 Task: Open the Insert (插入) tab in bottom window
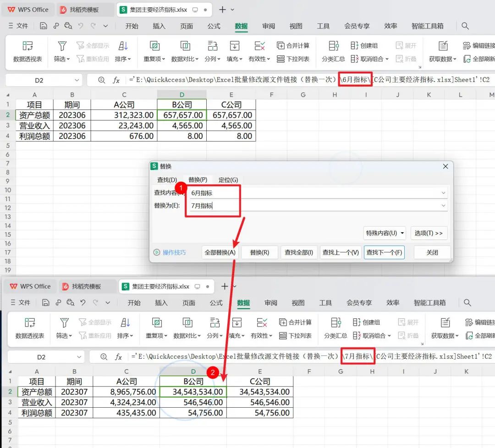pos(161,302)
